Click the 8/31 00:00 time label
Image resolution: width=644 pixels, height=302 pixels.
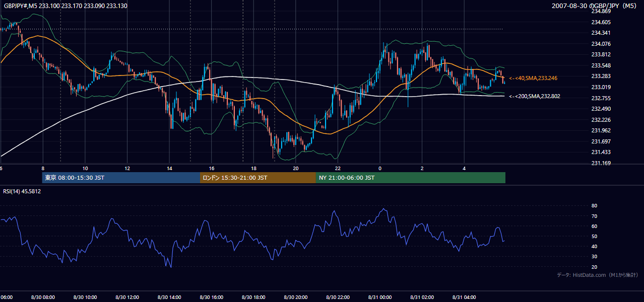380,297
